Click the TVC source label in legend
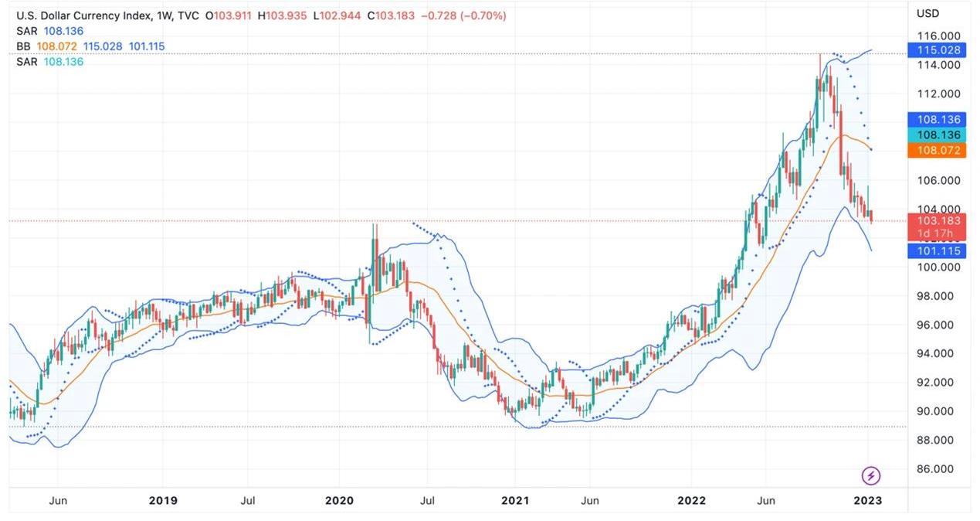This screenshot has width=980, height=521. tap(190, 15)
